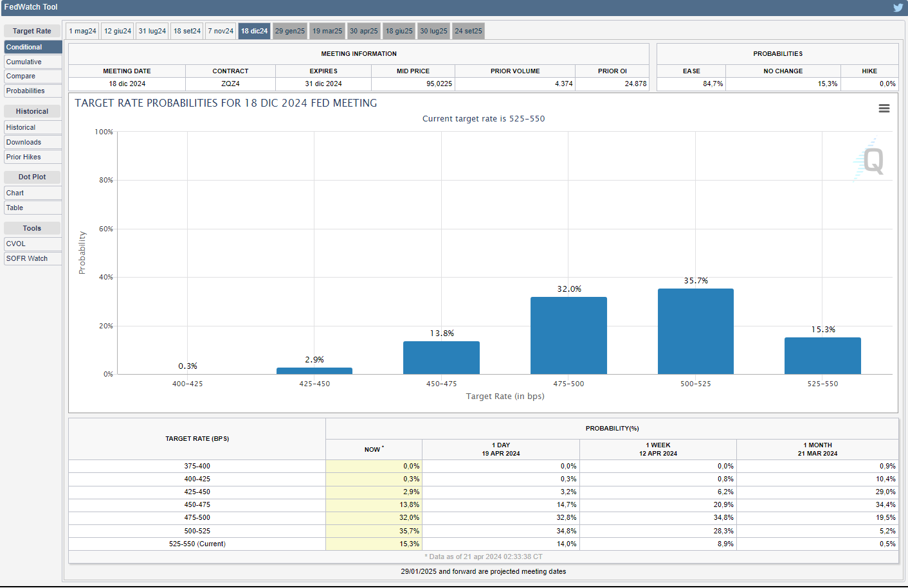Open the Cumulative view

pyautogui.click(x=32, y=62)
